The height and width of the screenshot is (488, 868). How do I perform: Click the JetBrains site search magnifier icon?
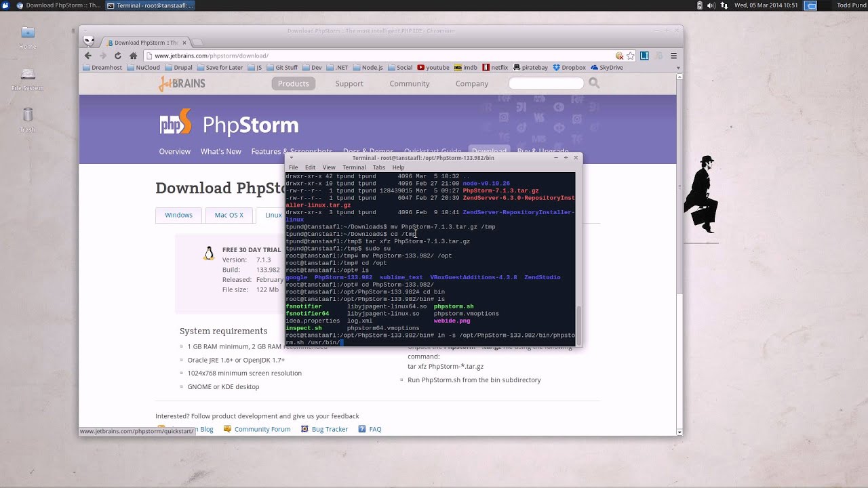point(594,83)
